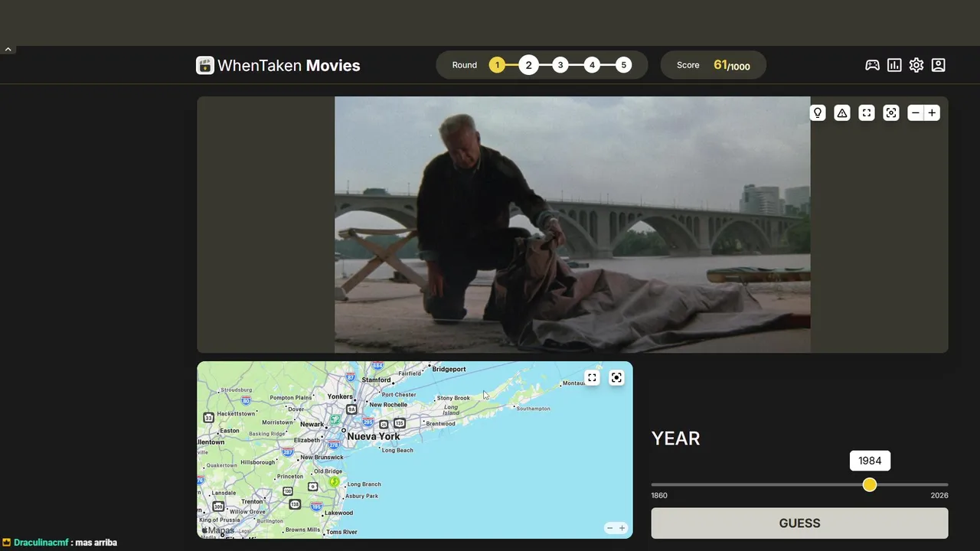Viewport: 980px width, 551px height.
Task: Recenter the map with the focus icon
Action: [x=616, y=377]
